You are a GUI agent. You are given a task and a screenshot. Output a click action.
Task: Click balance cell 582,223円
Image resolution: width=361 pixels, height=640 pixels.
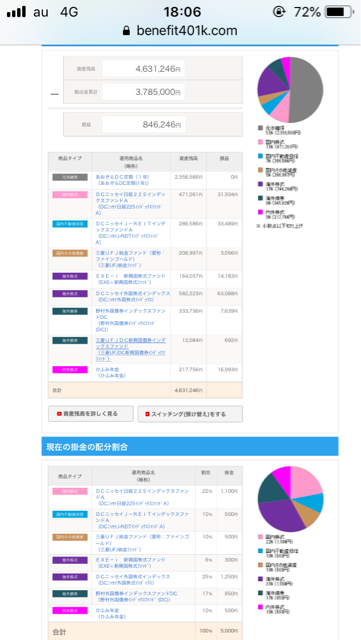pos(191,293)
